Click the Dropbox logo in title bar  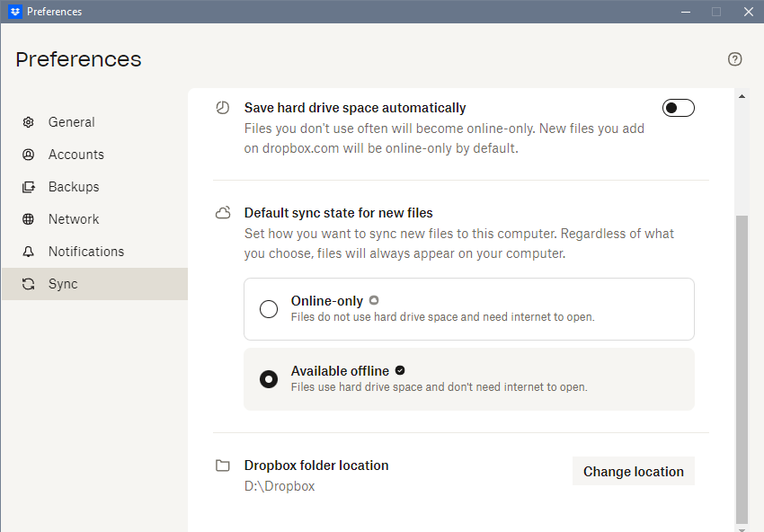pyautogui.click(x=14, y=12)
